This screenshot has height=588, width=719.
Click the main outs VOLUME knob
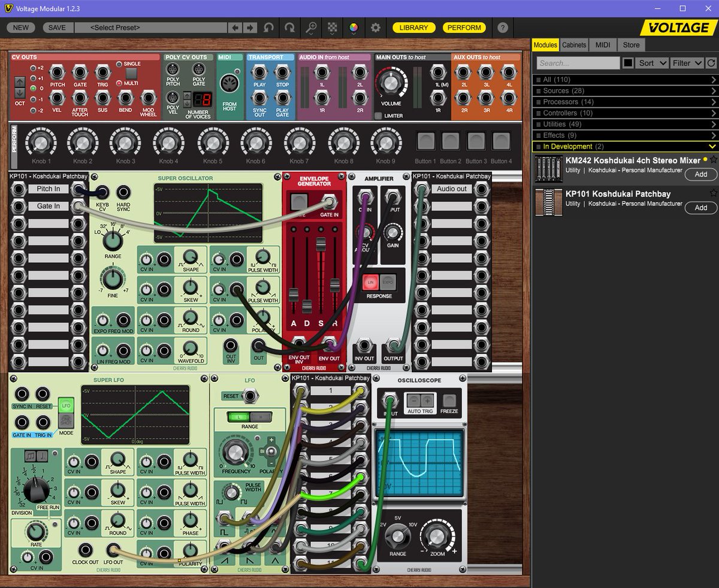391,82
